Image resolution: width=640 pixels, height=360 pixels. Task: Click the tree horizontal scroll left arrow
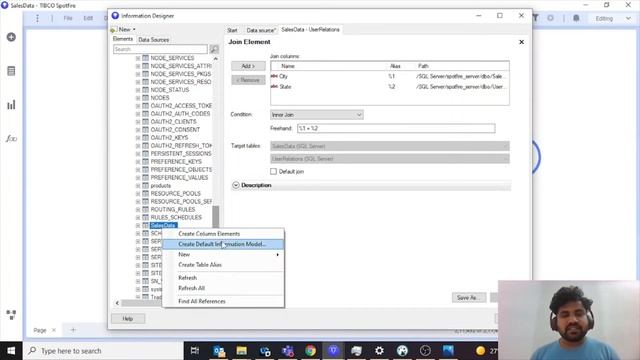117,303
